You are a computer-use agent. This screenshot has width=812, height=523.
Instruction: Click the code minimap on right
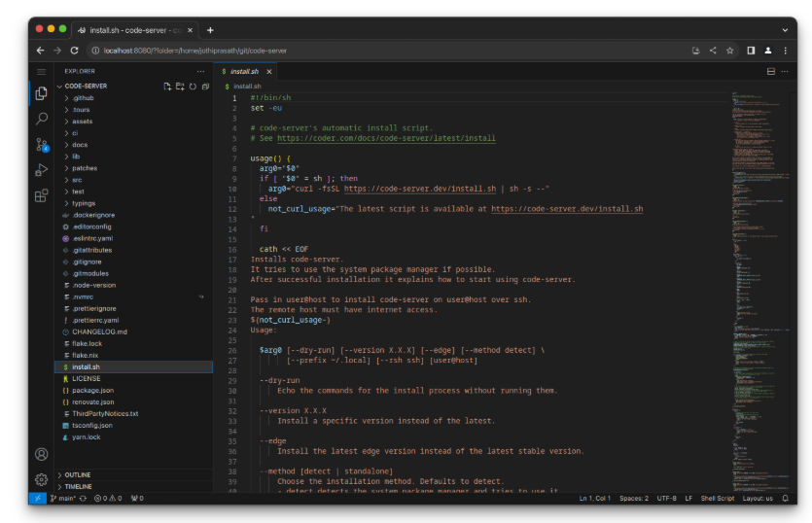tap(754, 194)
